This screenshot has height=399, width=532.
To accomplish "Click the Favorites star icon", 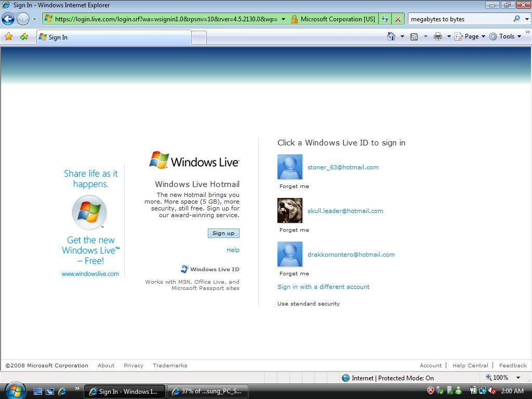I will [x=9, y=37].
